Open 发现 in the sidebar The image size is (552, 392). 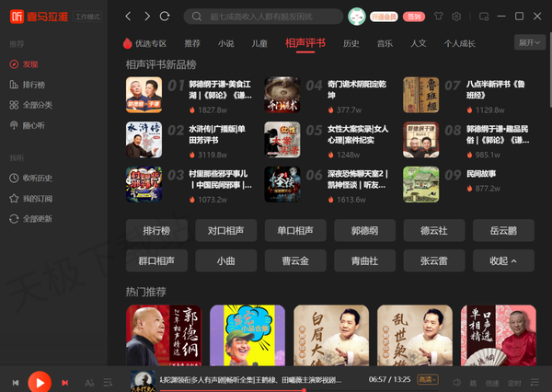pyautogui.click(x=24, y=64)
